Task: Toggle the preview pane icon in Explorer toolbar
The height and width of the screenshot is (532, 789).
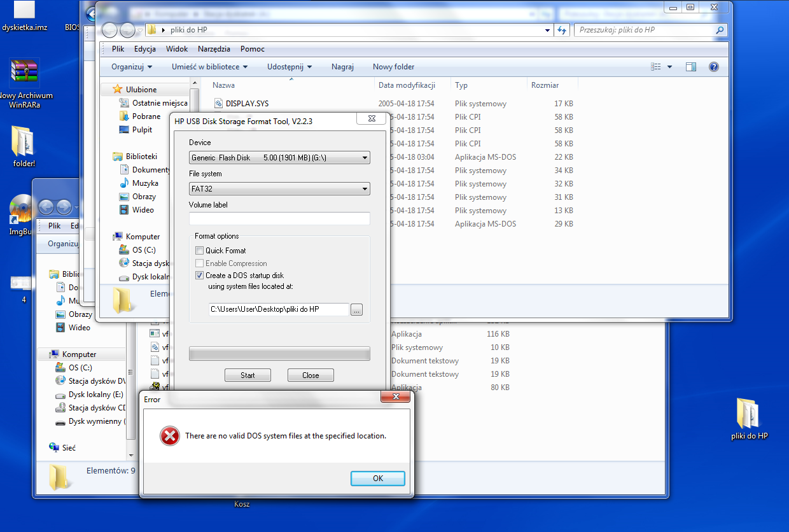Action: coord(691,67)
